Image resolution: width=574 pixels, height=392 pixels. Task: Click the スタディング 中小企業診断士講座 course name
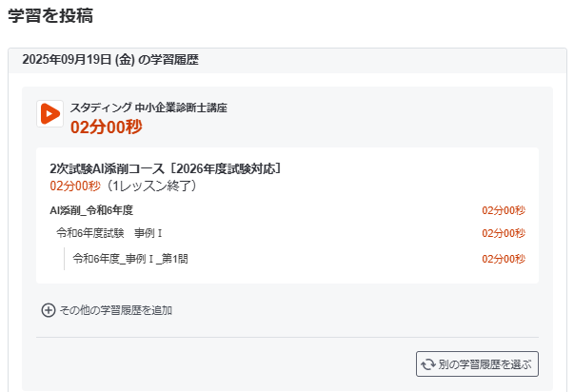[148, 108]
